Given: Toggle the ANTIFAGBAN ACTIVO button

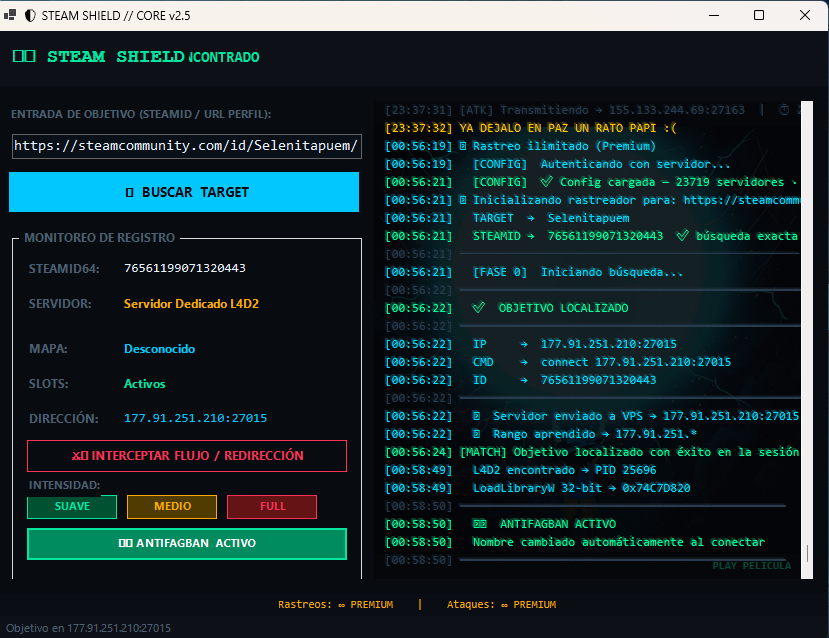Looking at the screenshot, I should (187, 543).
